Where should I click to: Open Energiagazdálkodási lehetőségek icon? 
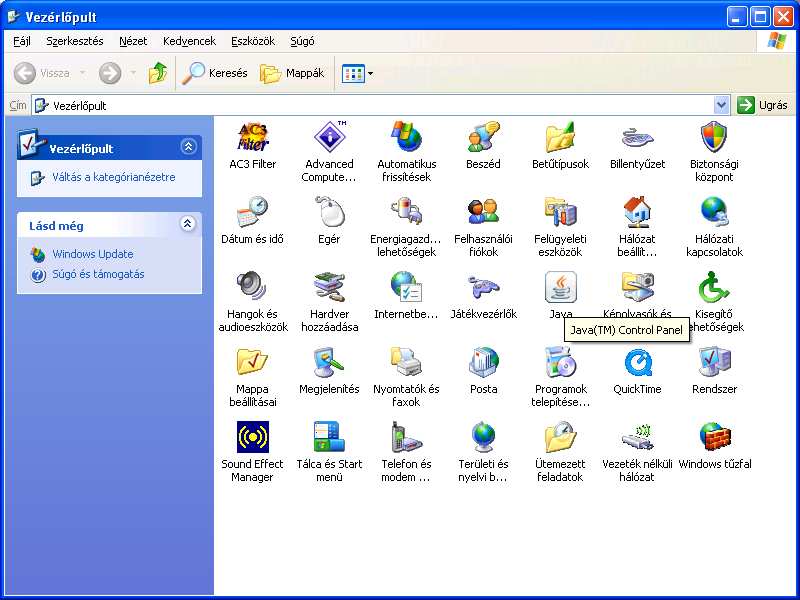[407, 212]
